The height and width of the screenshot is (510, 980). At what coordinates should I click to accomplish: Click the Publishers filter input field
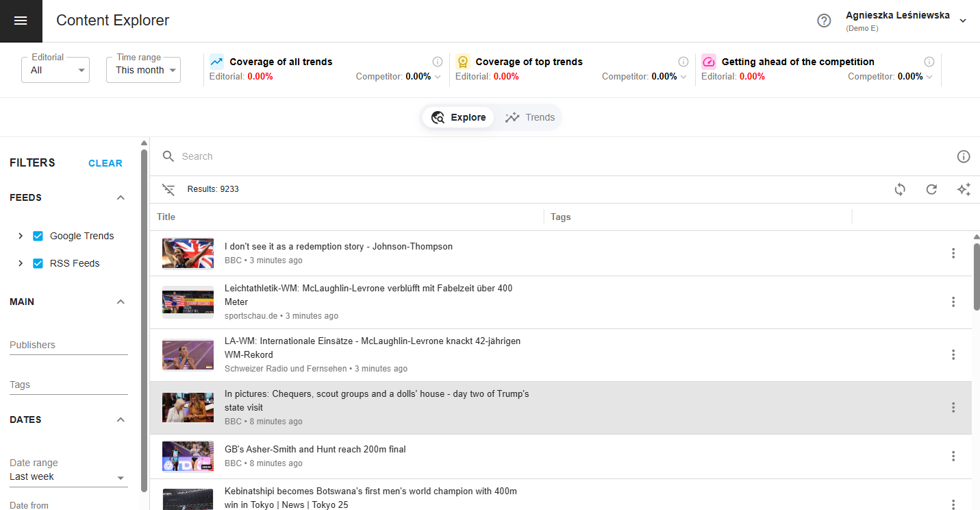68,345
